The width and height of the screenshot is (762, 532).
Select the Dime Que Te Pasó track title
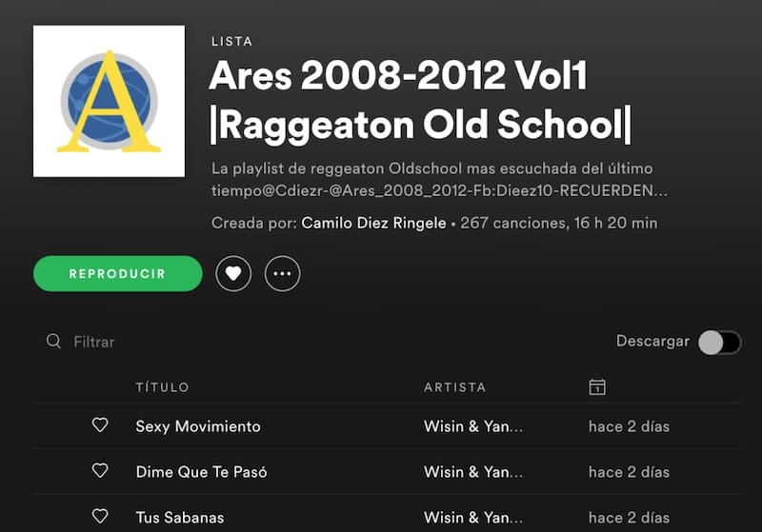point(201,472)
